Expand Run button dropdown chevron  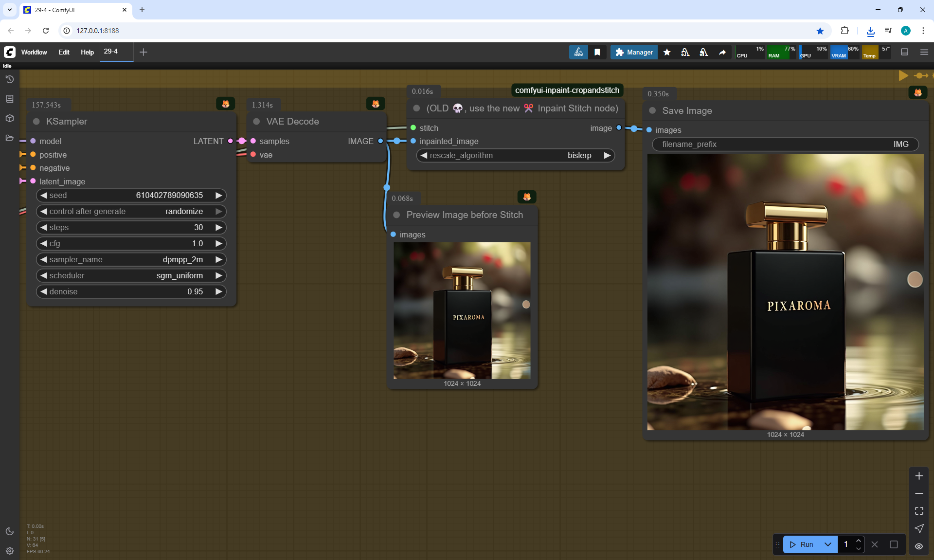point(828,544)
